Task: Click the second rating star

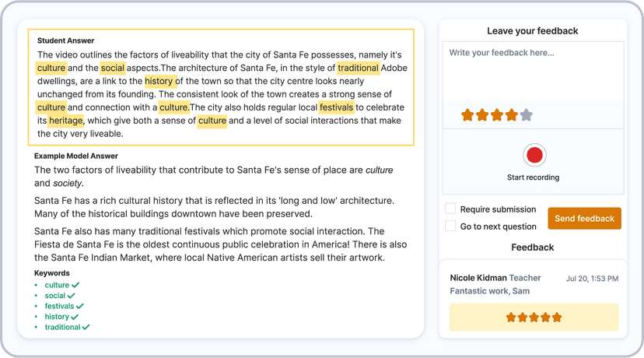Action: point(482,115)
